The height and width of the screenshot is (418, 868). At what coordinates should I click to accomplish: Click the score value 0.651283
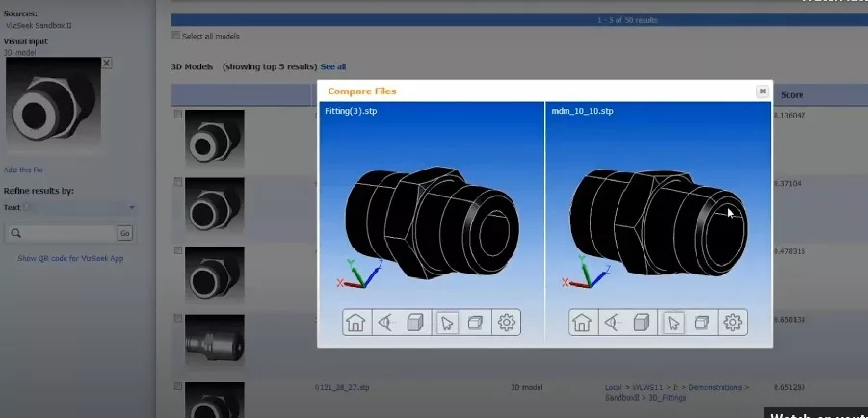coord(789,387)
